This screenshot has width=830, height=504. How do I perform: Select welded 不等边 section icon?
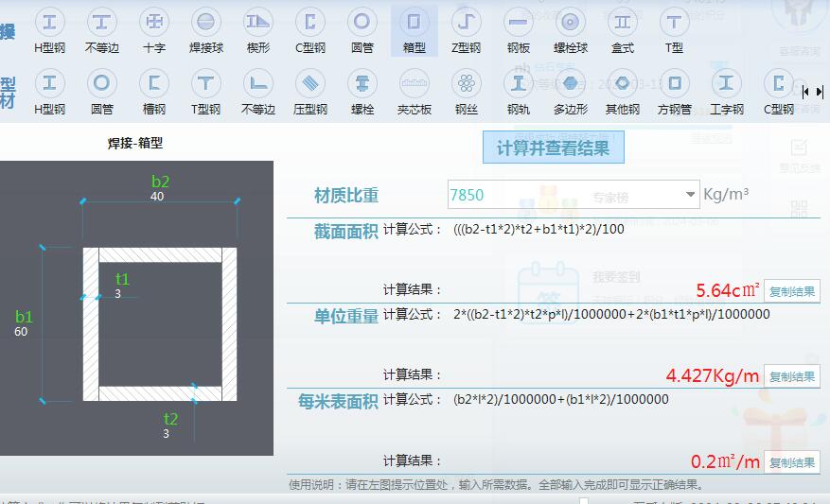[101, 30]
